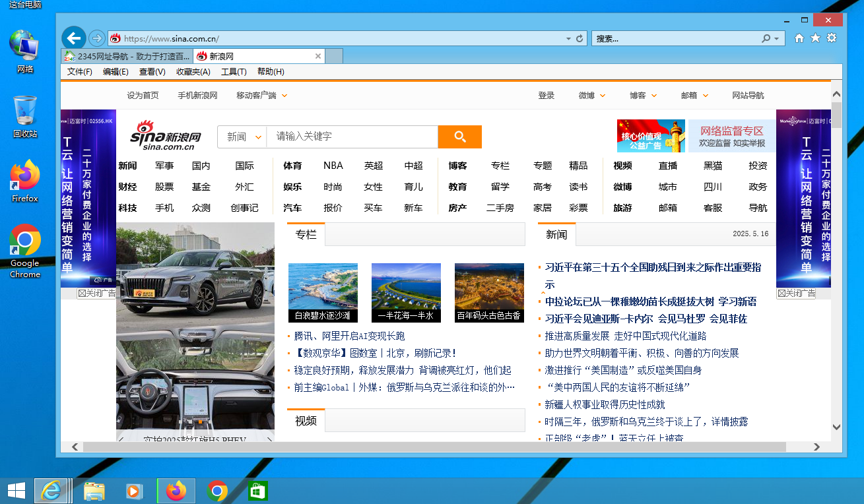The height and width of the screenshot is (504, 864).
Task: Click the 登录 link
Action: click(547, 96)
